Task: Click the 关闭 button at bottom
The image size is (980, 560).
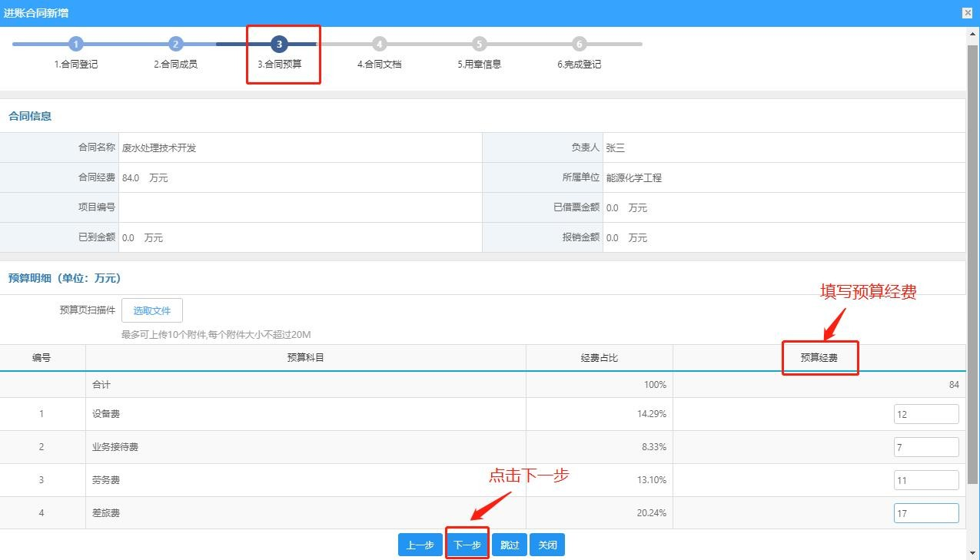Action: [547, 545]
